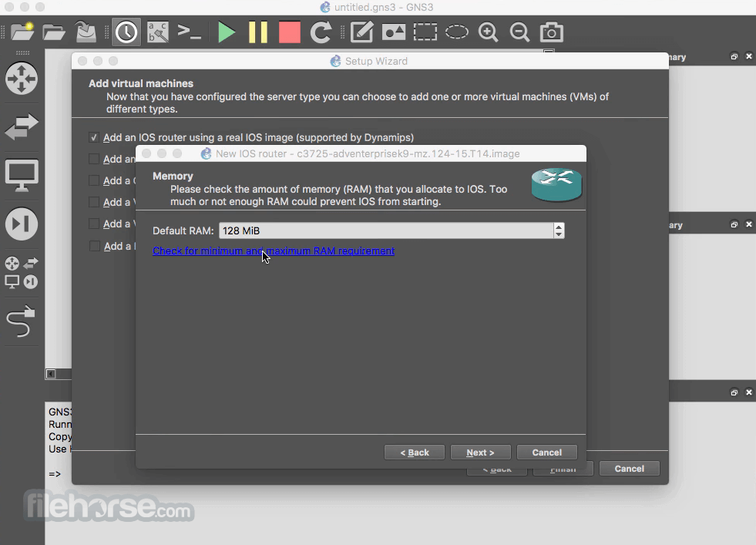Browse switches in the device sidebar

click(22, 126)
